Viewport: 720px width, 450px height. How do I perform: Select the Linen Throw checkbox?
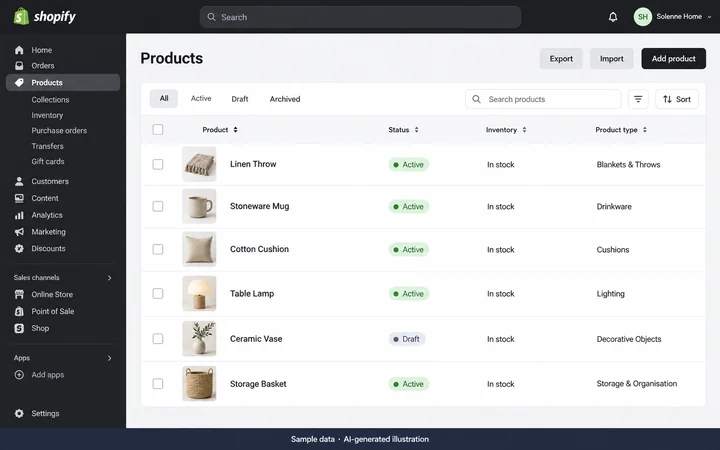(158, 164)
